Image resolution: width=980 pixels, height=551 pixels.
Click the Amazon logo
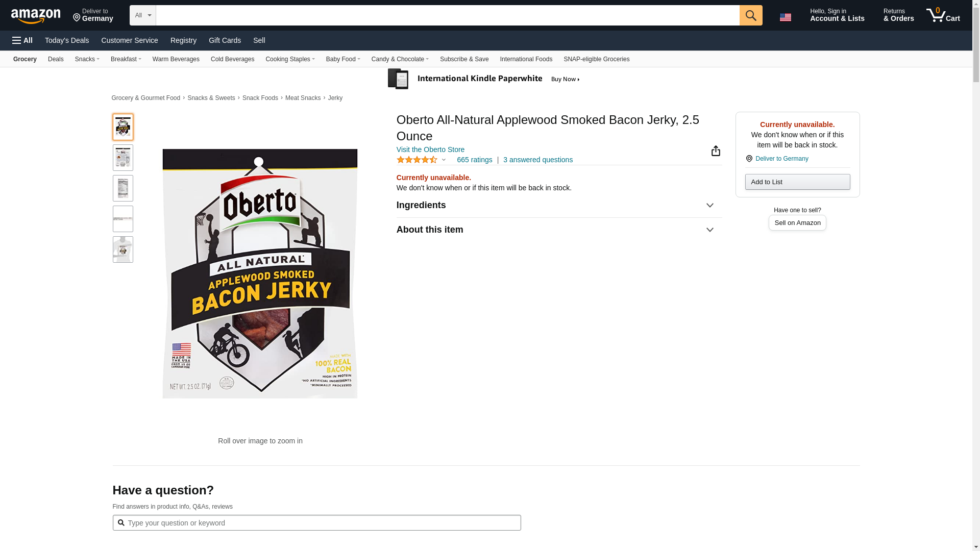click(x=36, y=16)
